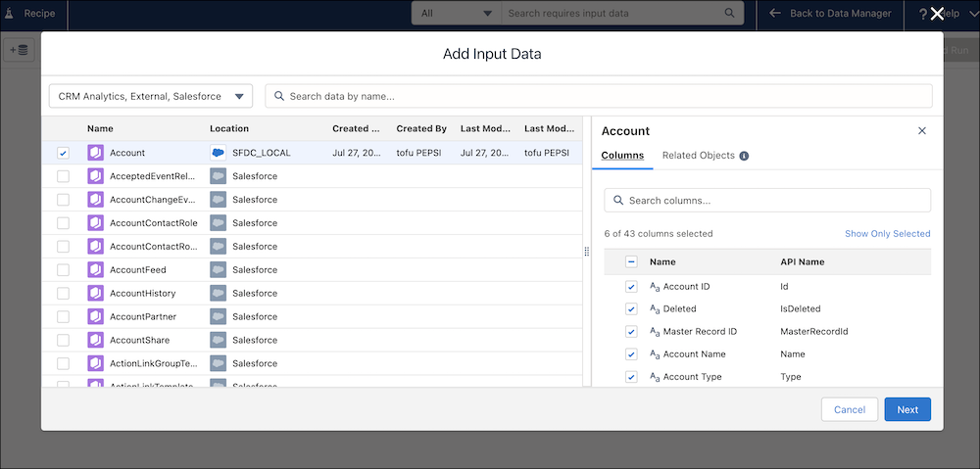Click the Help question mark icon
The width and height of the screenshot is (980, 469).
(x=922, y=14)
